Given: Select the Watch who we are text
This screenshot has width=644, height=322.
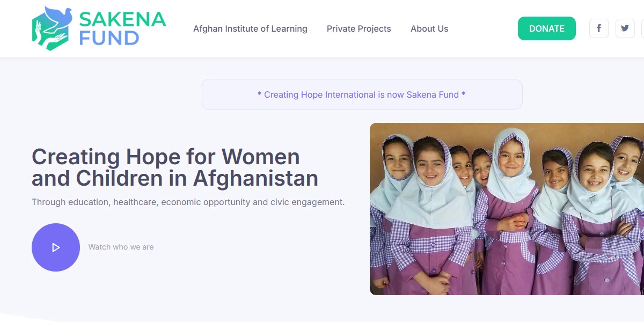Looking at the screenshot, I should click(121, 247).
